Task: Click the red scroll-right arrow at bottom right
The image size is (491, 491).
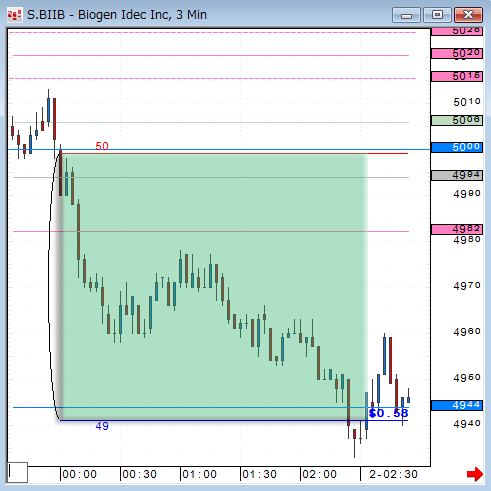Action: point(475,474)
